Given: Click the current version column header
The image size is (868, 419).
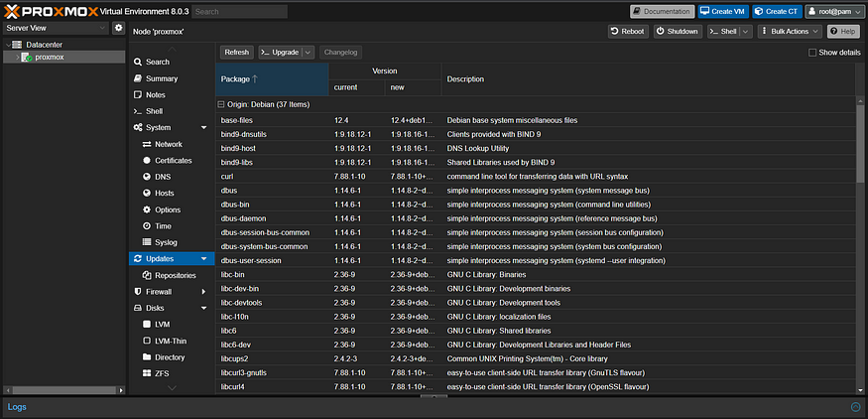Looking at the screenshot, I should [x=356, y=87].
